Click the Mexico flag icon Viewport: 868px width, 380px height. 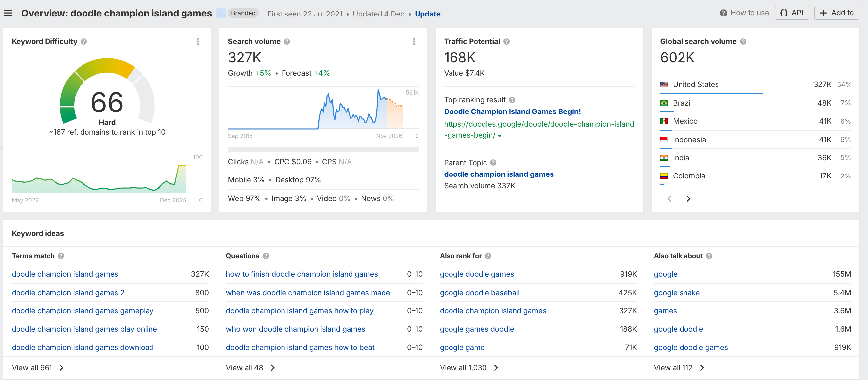coord(664,121)
